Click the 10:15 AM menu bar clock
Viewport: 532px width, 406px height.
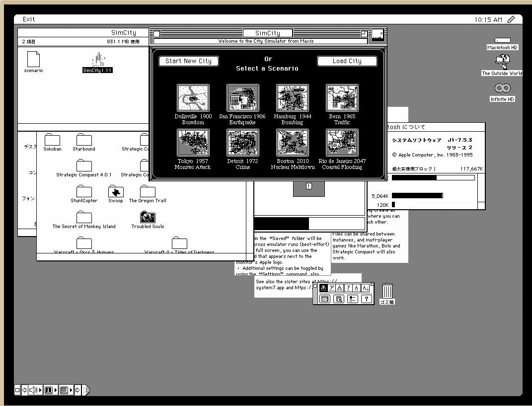(488, 20)
